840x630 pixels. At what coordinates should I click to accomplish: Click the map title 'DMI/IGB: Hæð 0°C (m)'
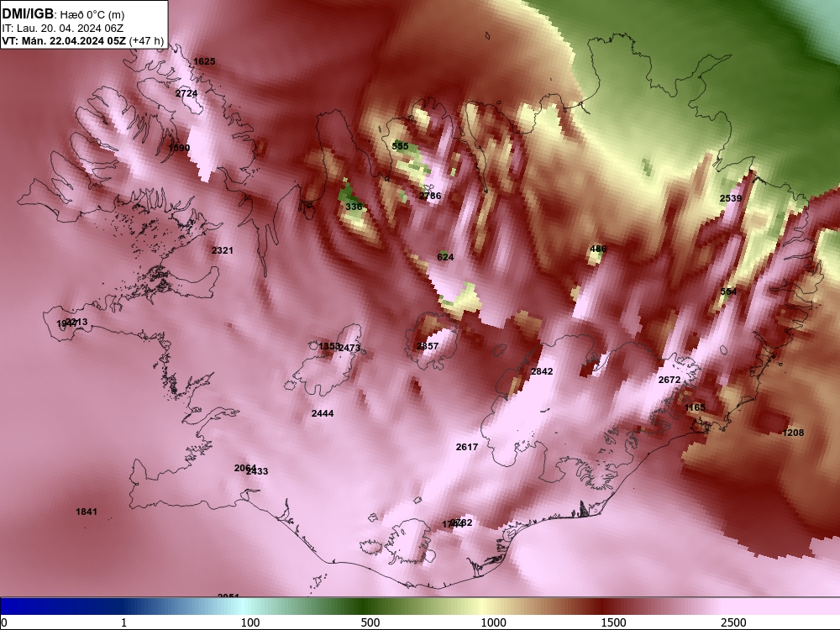[x=63, y=14]
